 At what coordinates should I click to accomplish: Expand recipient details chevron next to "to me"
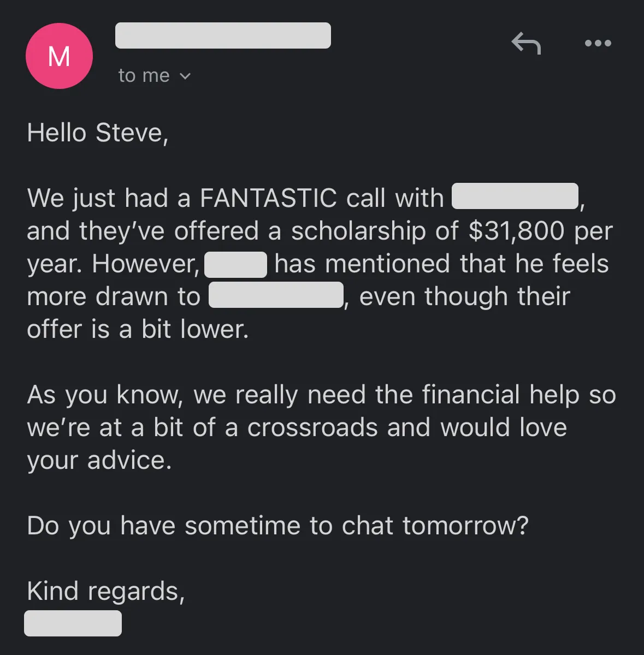(x=185, y=76)
